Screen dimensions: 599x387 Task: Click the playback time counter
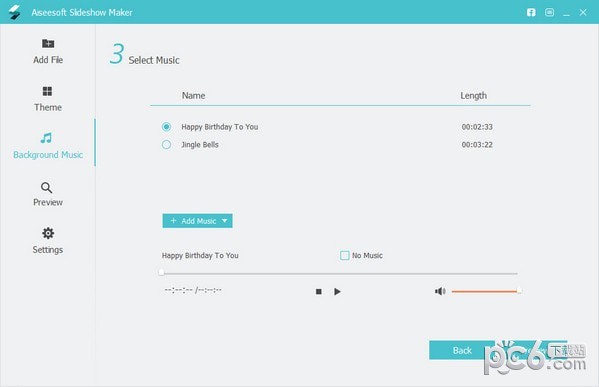(193, 290)
